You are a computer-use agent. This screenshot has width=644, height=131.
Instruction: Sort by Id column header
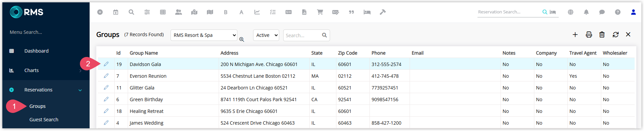(x=118, y=53)
